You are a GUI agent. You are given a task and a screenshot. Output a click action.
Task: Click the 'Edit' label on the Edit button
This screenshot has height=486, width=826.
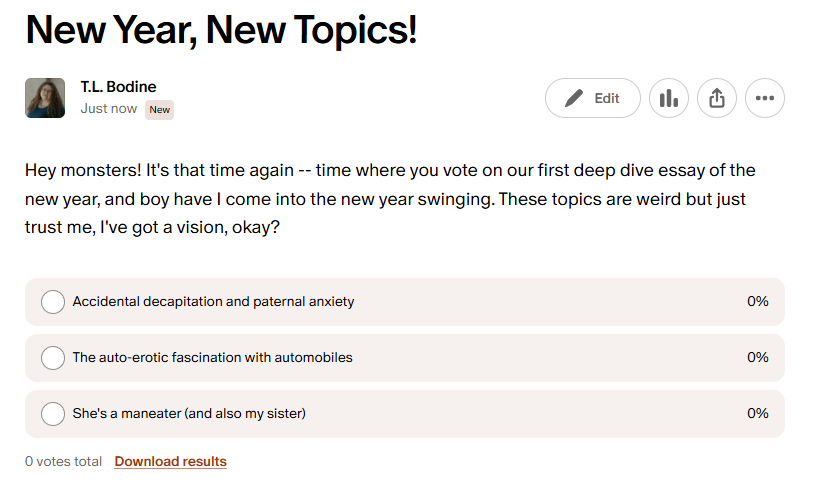(607, 98)
